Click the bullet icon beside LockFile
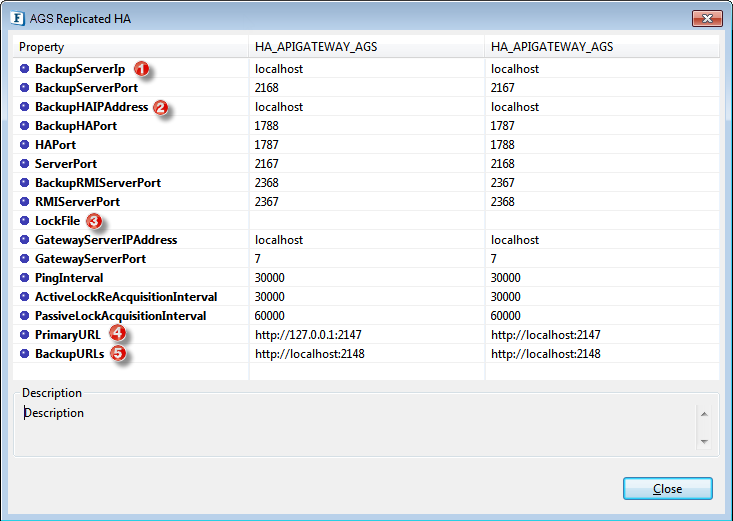The image size is (733, 521). point(24,221)
